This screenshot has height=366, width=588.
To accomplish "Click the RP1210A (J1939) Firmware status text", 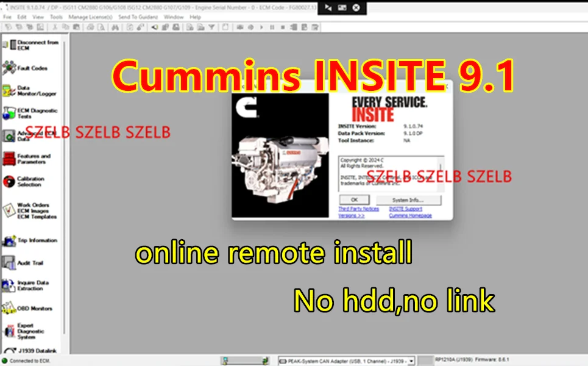I will click(472, 360).
